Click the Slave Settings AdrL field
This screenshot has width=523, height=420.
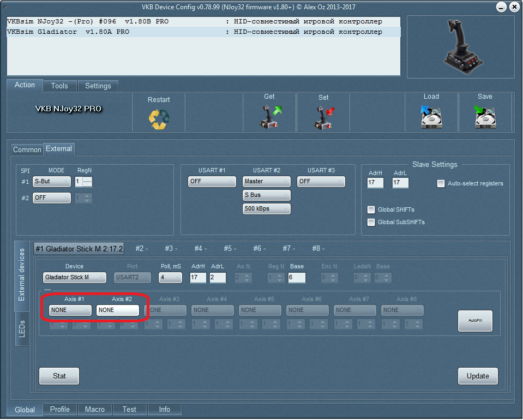coord(400,183)
